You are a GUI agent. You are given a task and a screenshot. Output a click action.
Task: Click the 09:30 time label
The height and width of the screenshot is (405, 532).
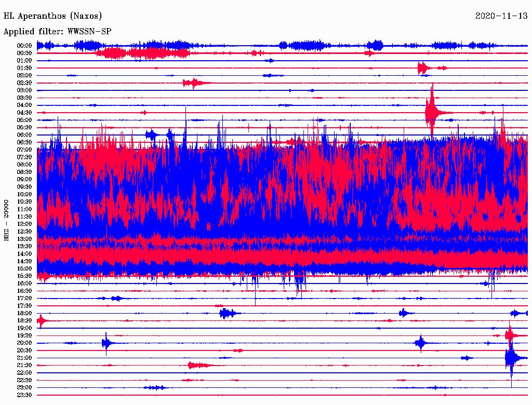pos(24,187)
